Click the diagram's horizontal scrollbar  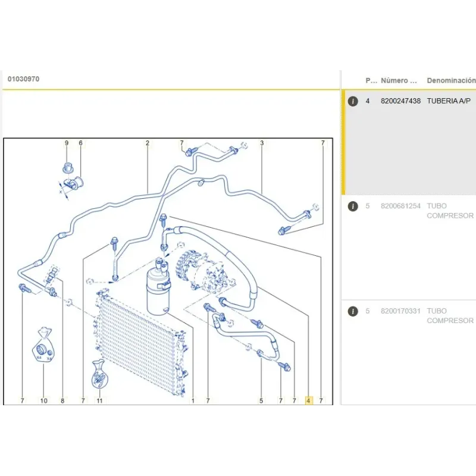point(167,408)
